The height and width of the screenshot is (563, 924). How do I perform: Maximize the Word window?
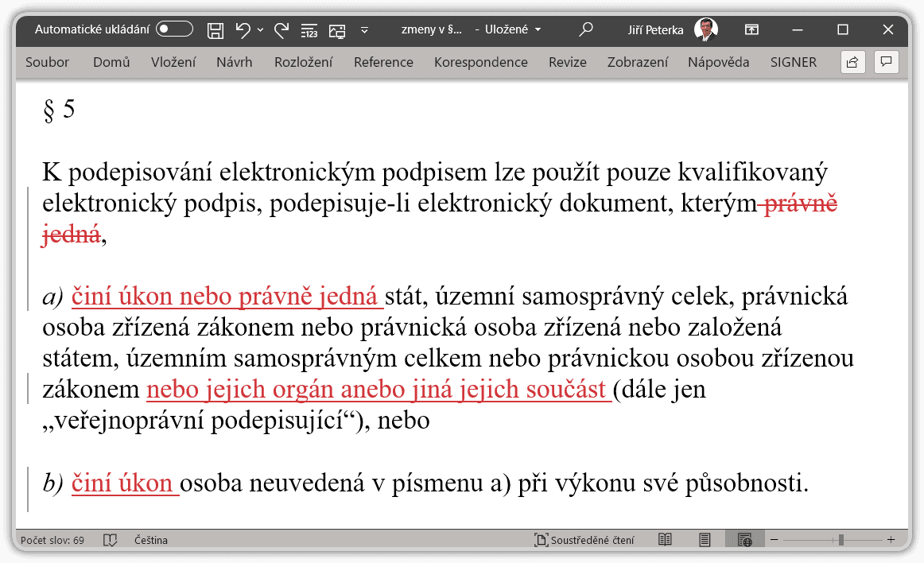click(843, 29)
